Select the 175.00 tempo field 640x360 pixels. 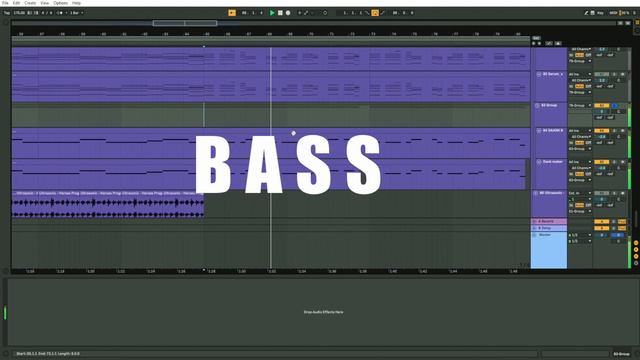coord(19,13)
